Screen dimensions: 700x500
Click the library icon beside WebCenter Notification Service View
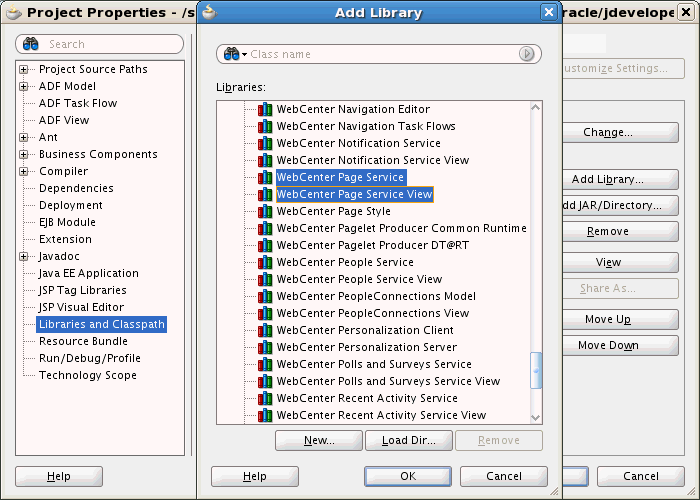tap(265, 160)
